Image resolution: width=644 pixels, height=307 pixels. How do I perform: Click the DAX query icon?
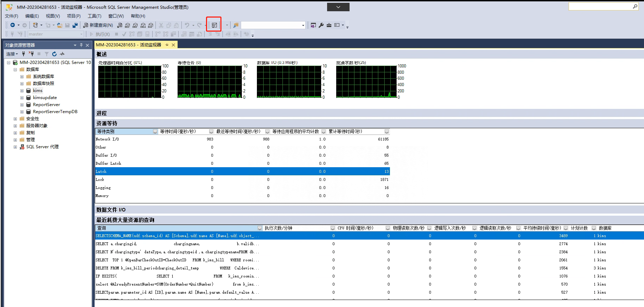tap(151, 25)
